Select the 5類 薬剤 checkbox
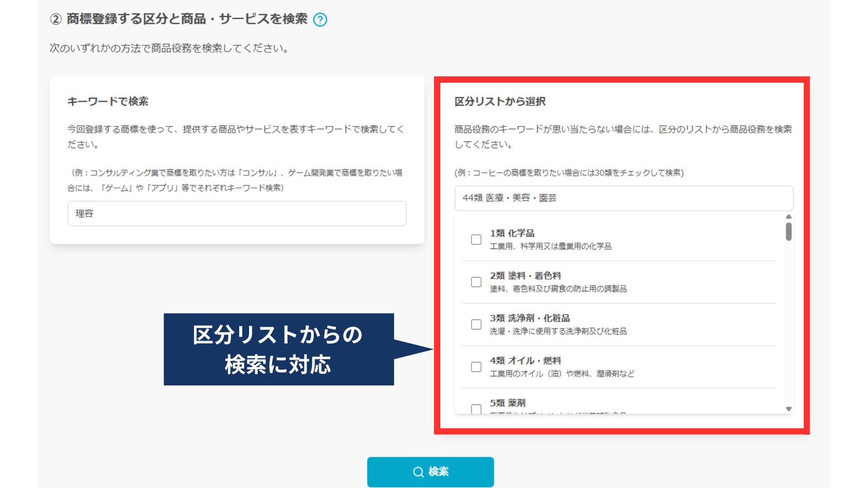 476,408
